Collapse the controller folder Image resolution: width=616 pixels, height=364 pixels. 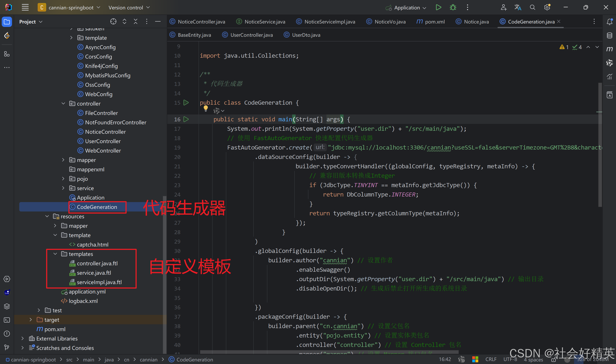(63, 104)
